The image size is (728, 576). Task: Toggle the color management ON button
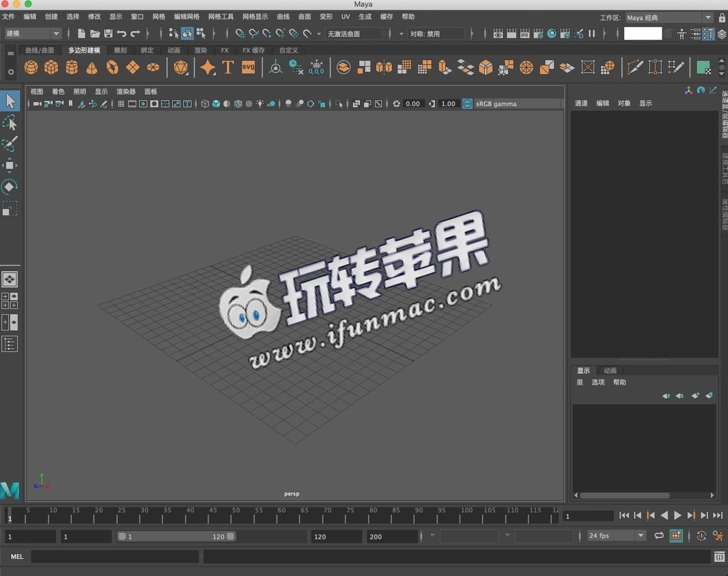467,104
